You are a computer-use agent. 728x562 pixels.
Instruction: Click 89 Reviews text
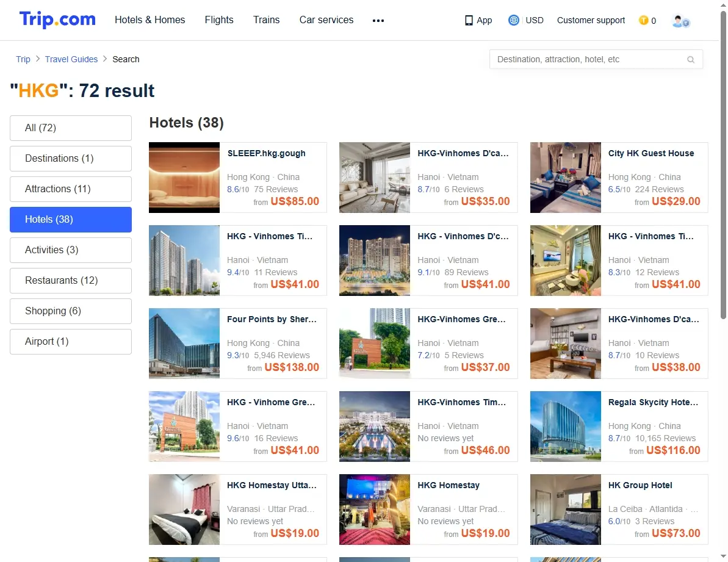click(466, 272)
